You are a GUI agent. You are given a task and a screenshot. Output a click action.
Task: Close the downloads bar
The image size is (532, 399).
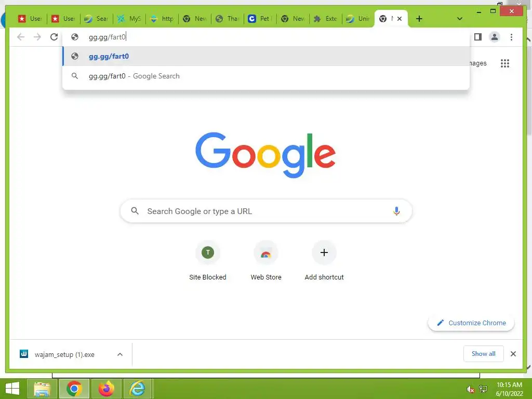click(x=513, y=354)
